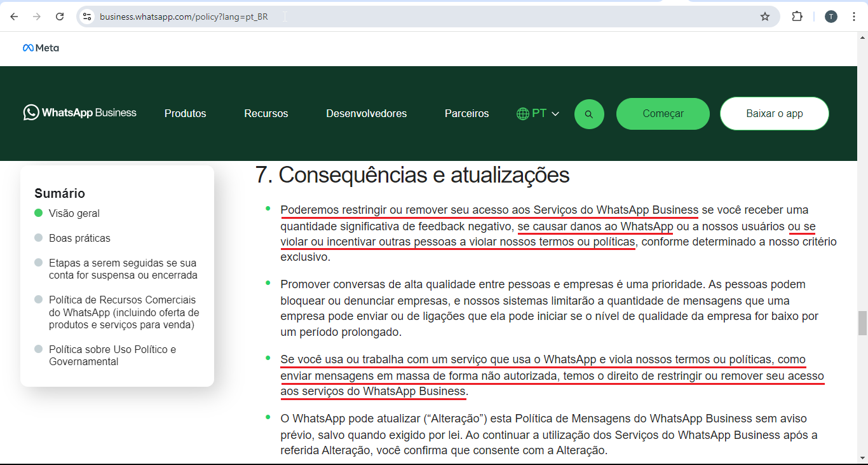Expand the PT language dropdown chevron
The width and height of the screenshot is (868, 465).
pos(555,114)
